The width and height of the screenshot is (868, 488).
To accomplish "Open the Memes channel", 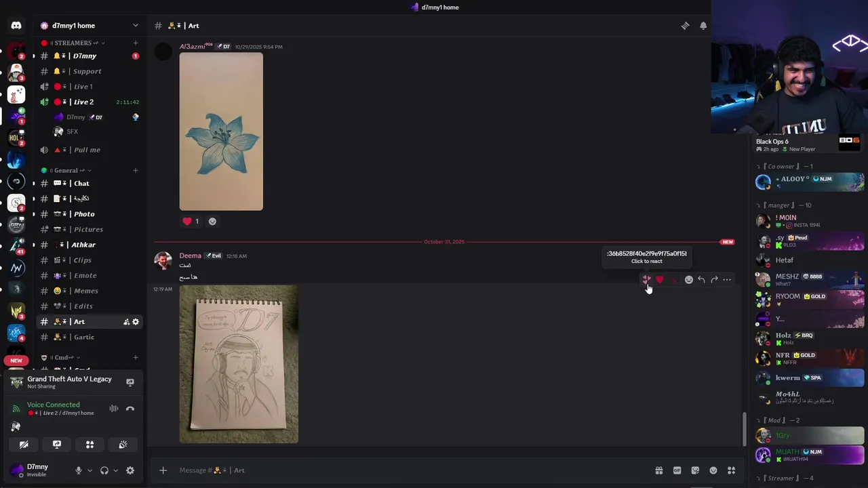I will (x=90, y=291).
